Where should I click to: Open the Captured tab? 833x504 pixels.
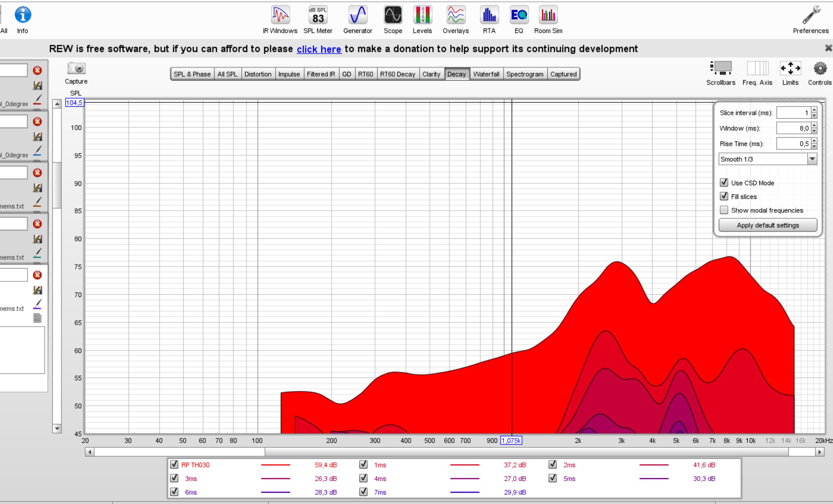(563, 74)
